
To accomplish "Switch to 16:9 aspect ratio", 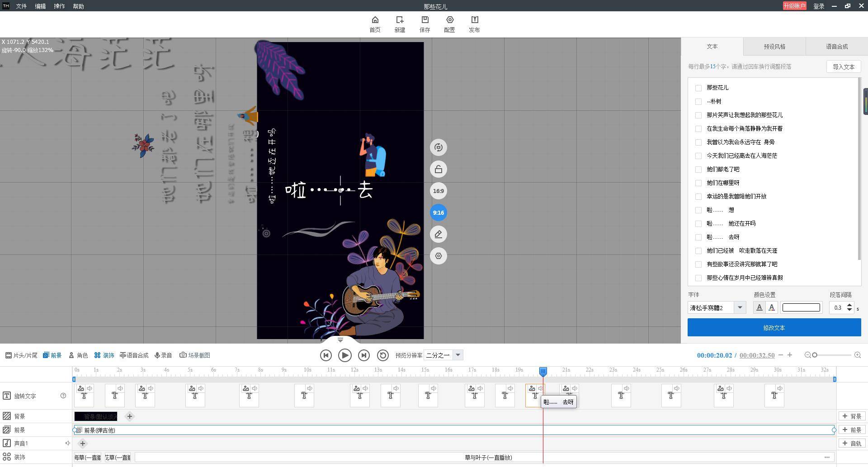I will coord(438,191).
